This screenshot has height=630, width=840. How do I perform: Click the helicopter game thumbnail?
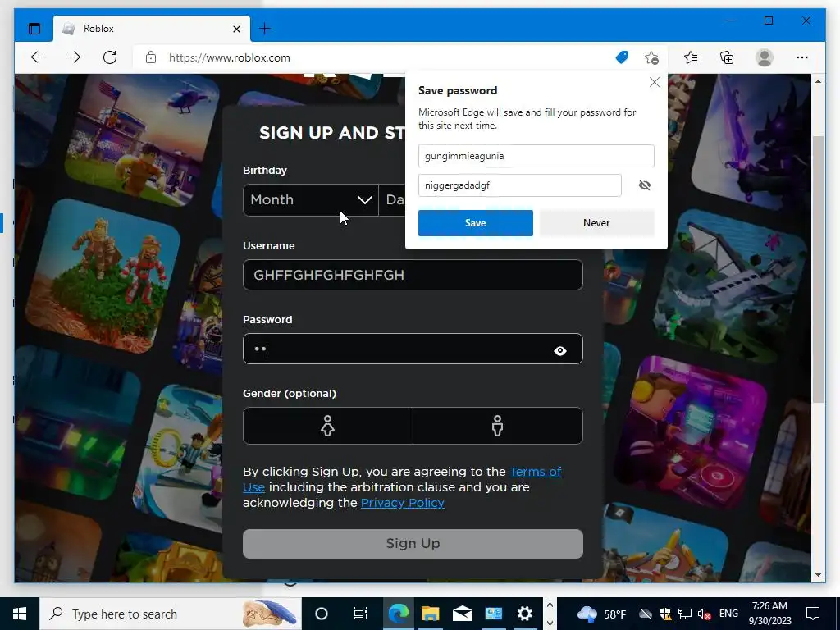pos(143,140)
